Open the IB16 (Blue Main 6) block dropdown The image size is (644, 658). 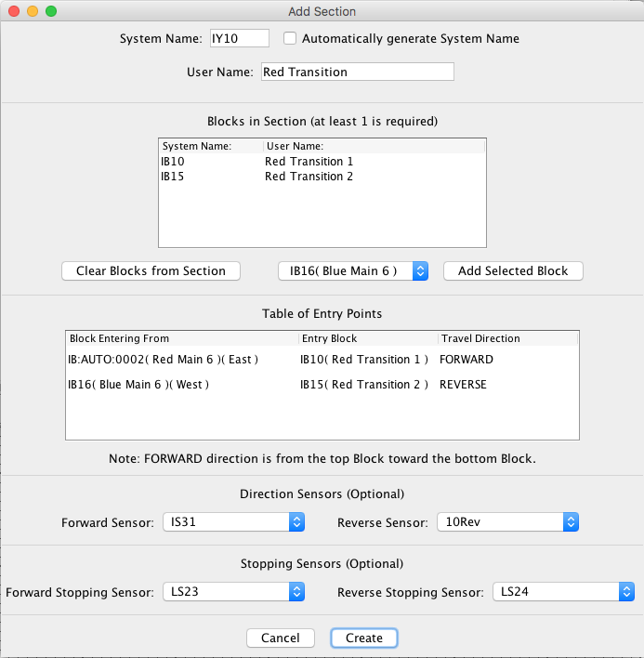pos(352,270)
